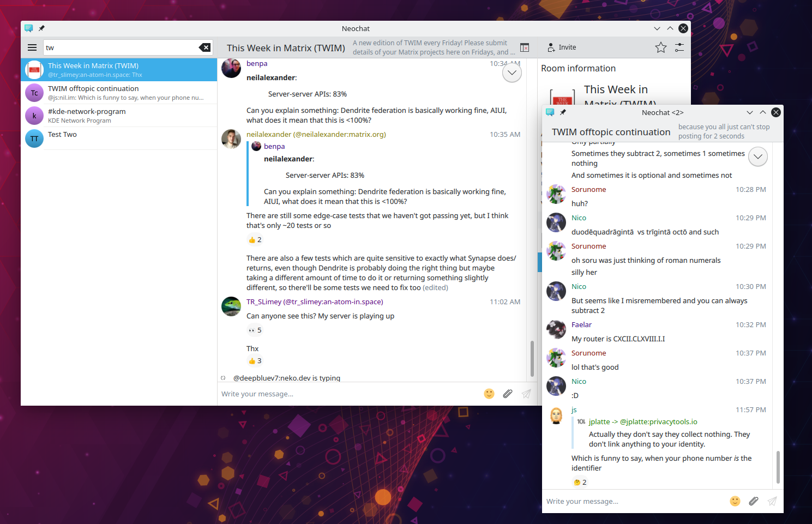Select TWIM offtopic continuation room in list

(x=119, y=93)
